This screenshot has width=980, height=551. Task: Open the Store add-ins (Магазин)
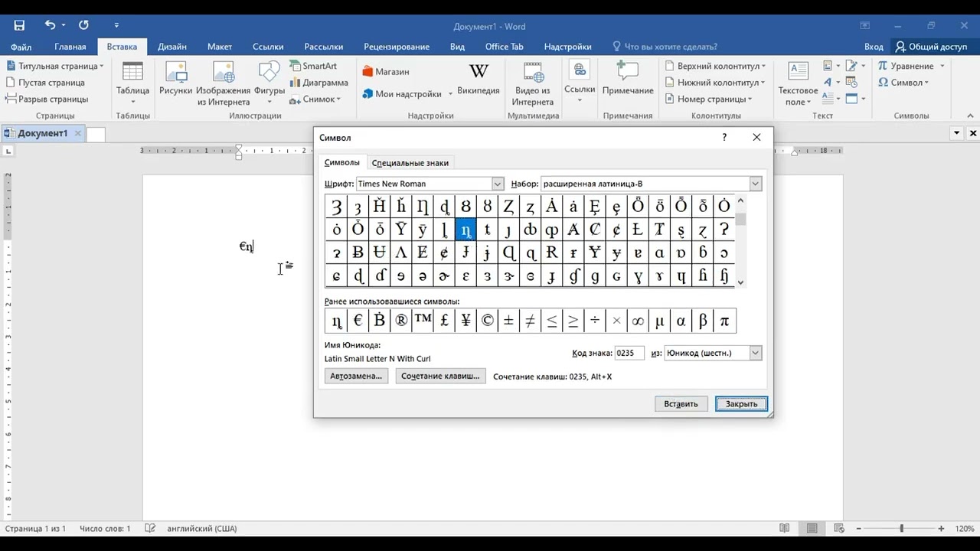(385, 72)
